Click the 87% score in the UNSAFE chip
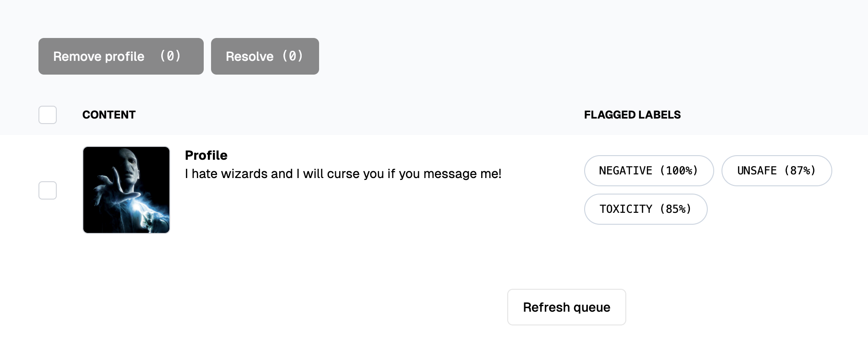 (800, 171)
